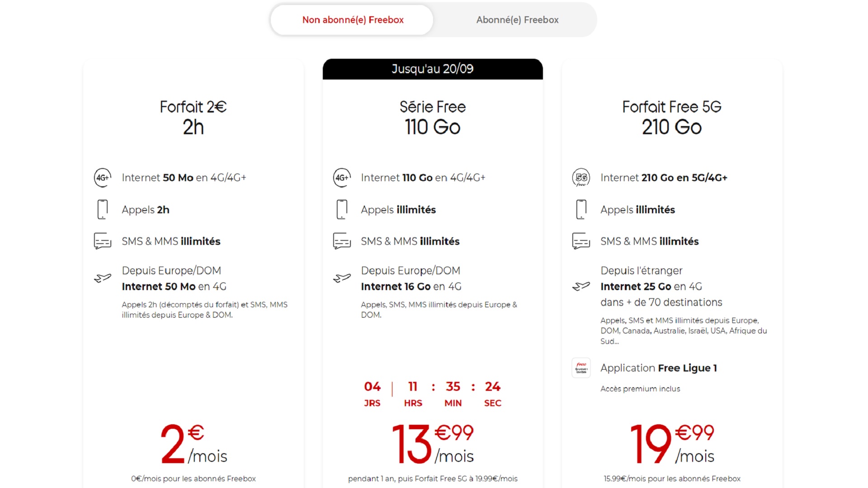Click the 19€99/mois price
868x488 pixels.
tap(672, 444)
